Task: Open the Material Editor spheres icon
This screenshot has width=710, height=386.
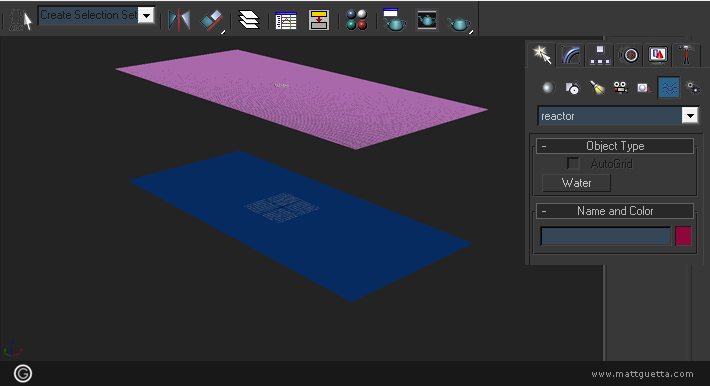Action: 357,20
